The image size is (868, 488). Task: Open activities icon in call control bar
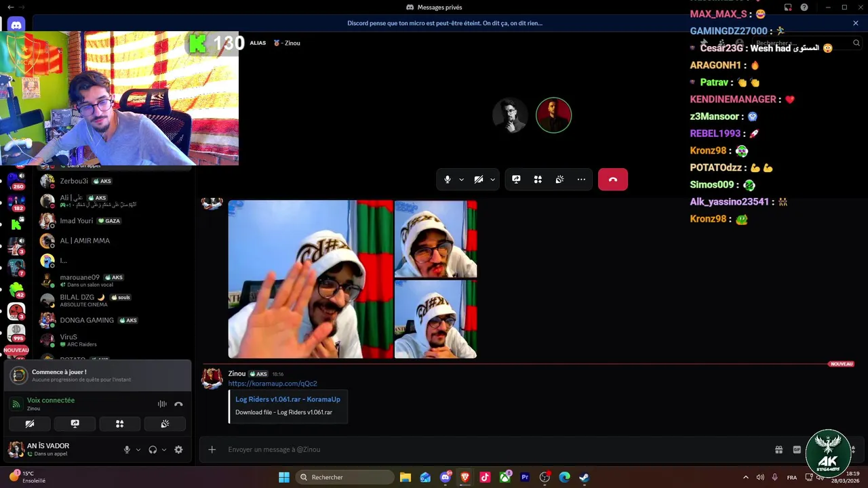[x=538, y=180]
